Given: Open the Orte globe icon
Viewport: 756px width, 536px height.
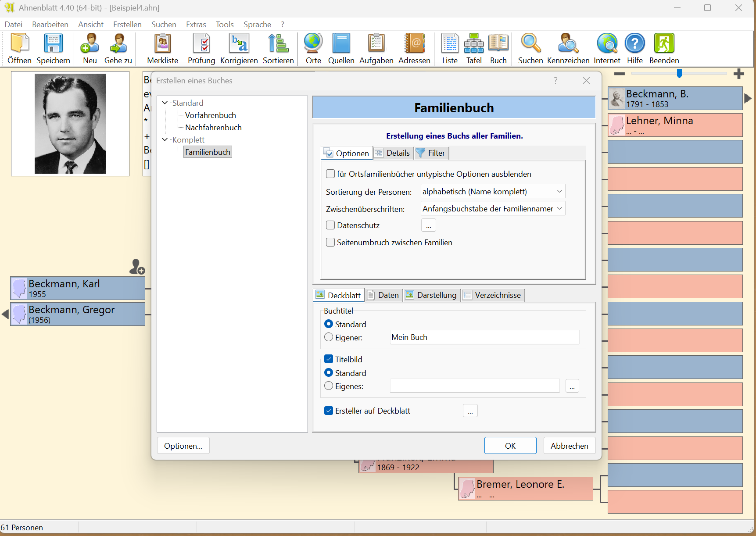Looking at the screenshot, I should 313,49.
